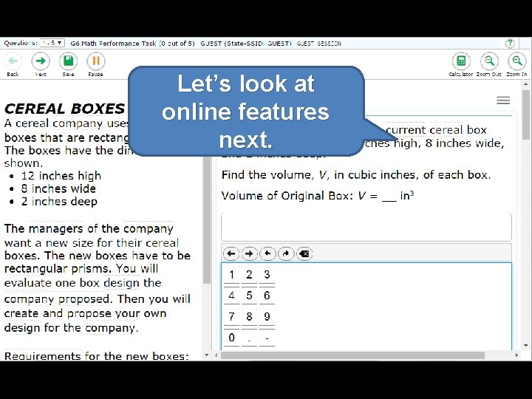
Task: Open the question context menu icon
Action: [503, 100]
